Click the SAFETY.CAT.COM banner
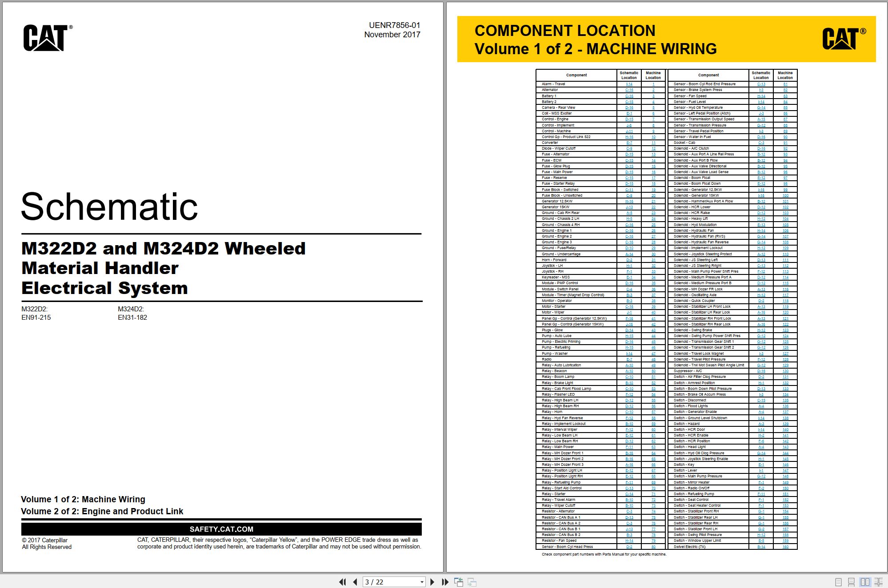This screenshot has height=588, width=888. (x=221, y=529)
